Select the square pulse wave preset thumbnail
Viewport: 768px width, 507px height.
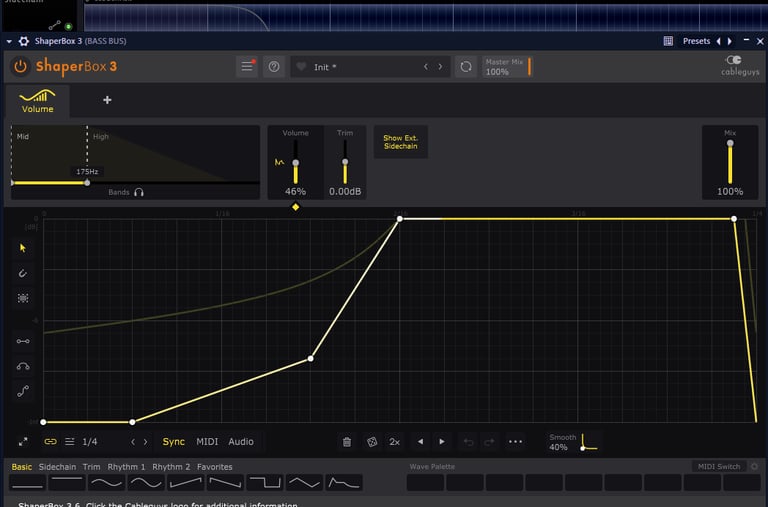tap(265, 483)
